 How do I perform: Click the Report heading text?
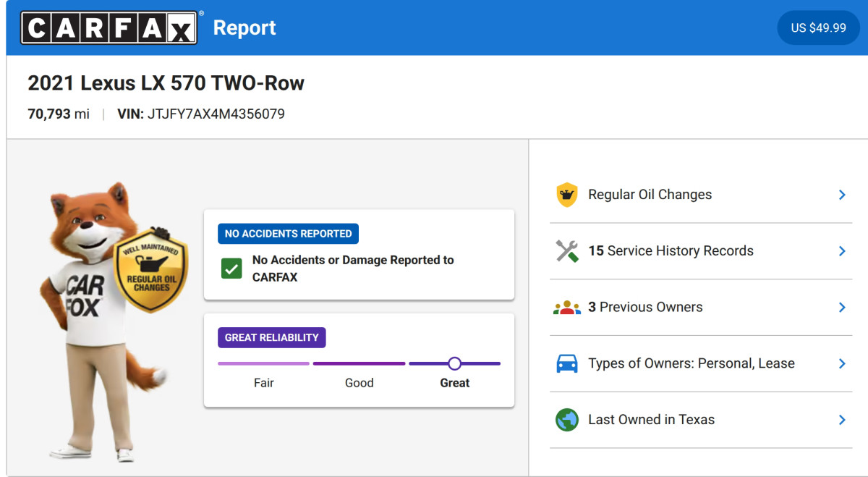click(x=244, y=28)
